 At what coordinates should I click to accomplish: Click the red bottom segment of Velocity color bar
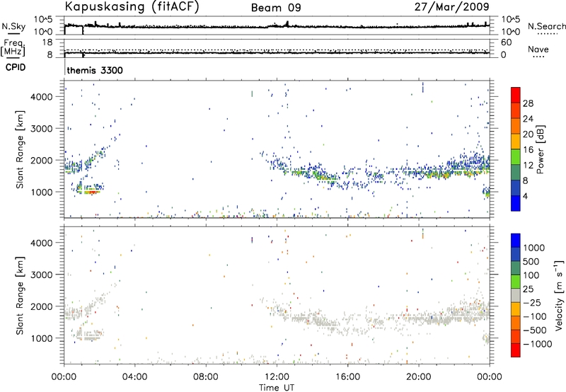point(516,350)
